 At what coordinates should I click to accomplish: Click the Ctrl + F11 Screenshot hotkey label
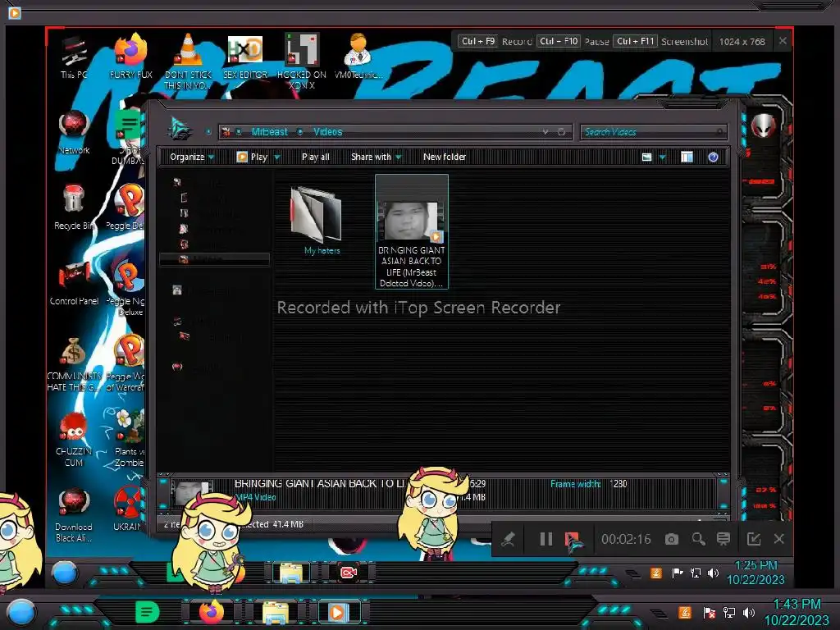[661, 41]
